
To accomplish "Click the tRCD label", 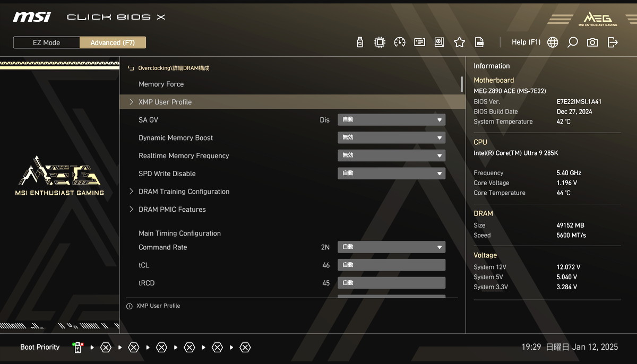I will (x=147, y=283).
